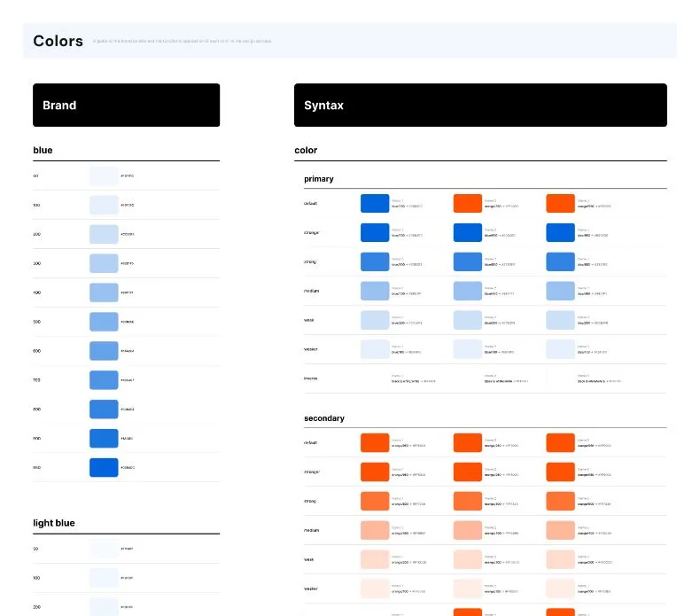Click primary medium theme 1 swatch
This screenshot has height=616, width=700.
[x=375, y=291]
